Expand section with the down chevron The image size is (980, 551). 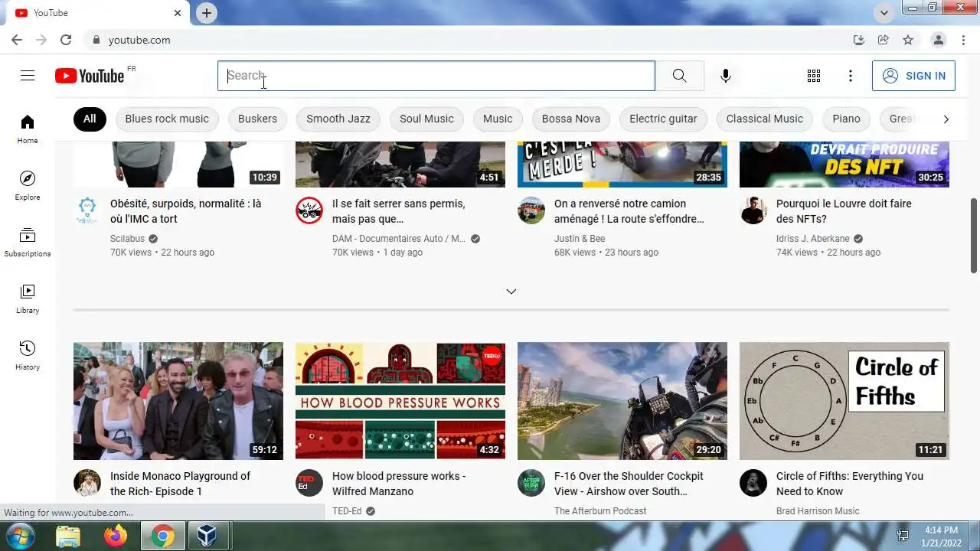[x=511, y=292]
